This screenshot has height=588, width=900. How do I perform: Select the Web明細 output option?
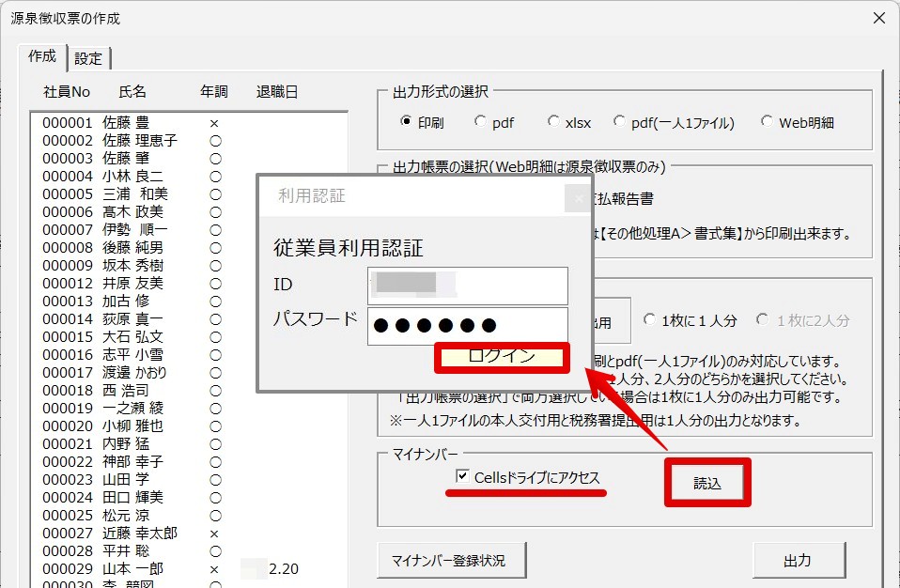768,121
